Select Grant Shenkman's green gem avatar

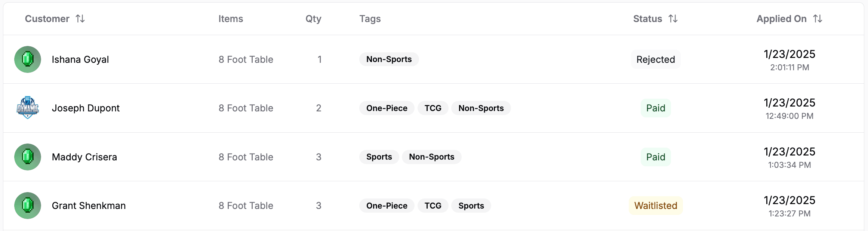(x=28, y=206)
